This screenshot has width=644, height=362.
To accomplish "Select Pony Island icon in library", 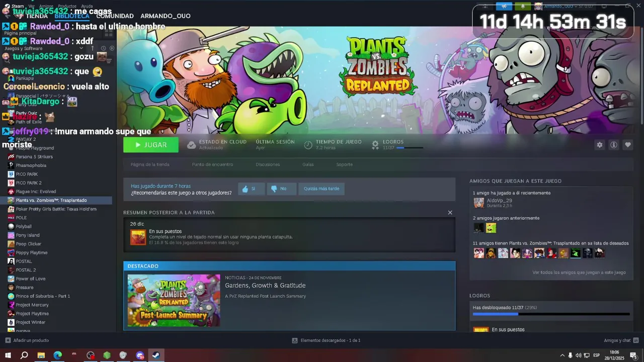I will (11, 235).
